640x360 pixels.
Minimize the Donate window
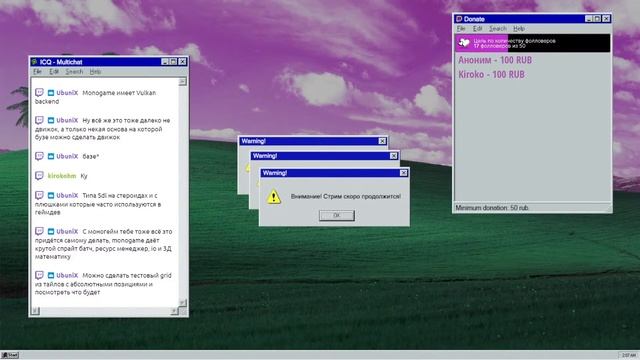pos(589,19)
